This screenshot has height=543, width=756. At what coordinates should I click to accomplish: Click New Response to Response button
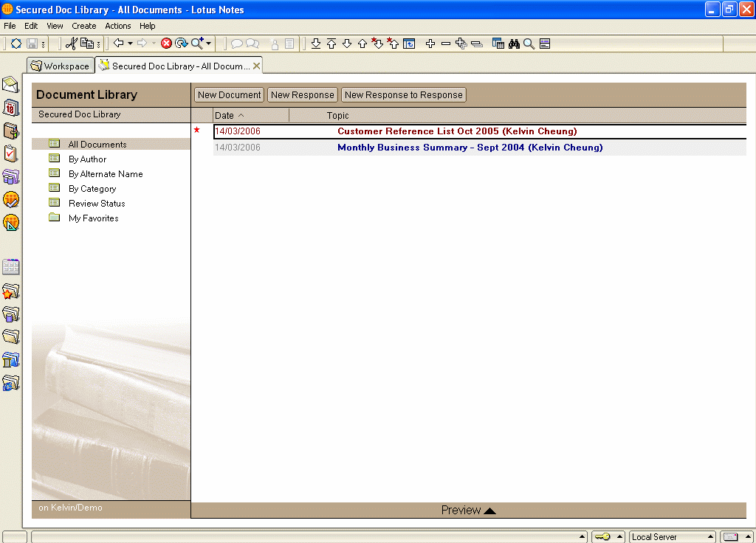pos(403,94)
